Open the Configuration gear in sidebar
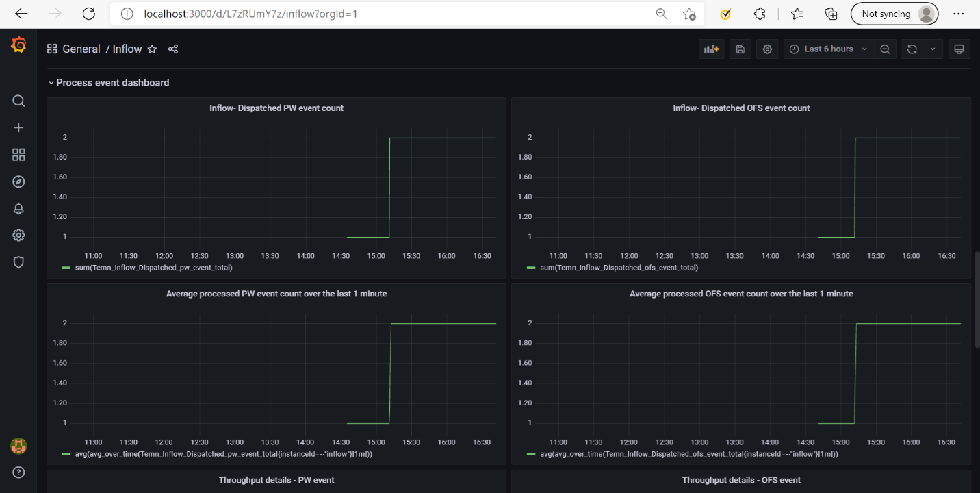 coord(18,236)
